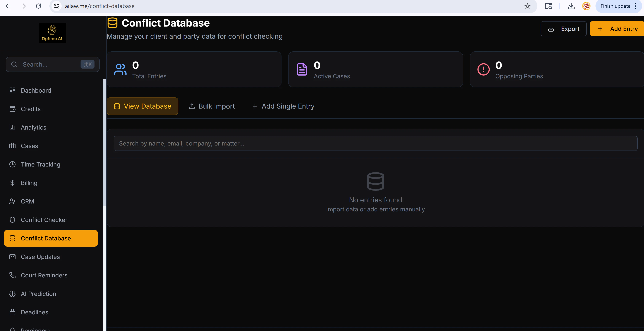Bookmark this page with star icon
This screenshot has height=331, width=644.
click(x=527, y=6)
